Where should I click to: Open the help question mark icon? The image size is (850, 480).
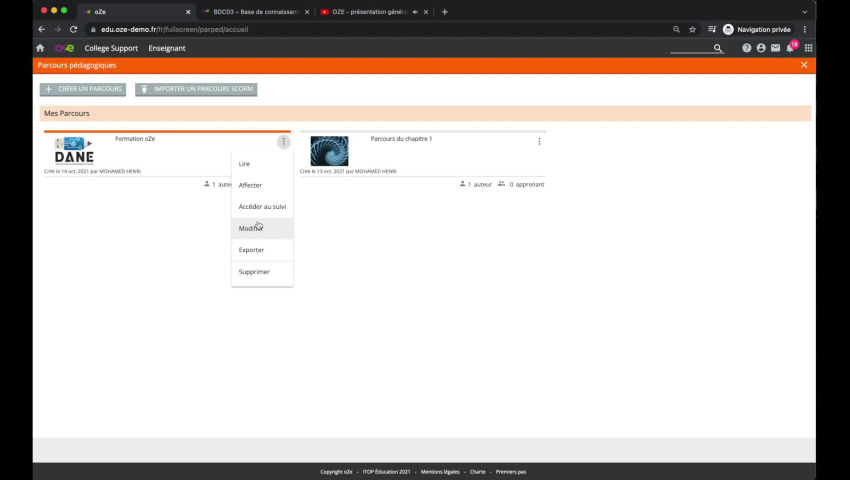pos(746,48)
